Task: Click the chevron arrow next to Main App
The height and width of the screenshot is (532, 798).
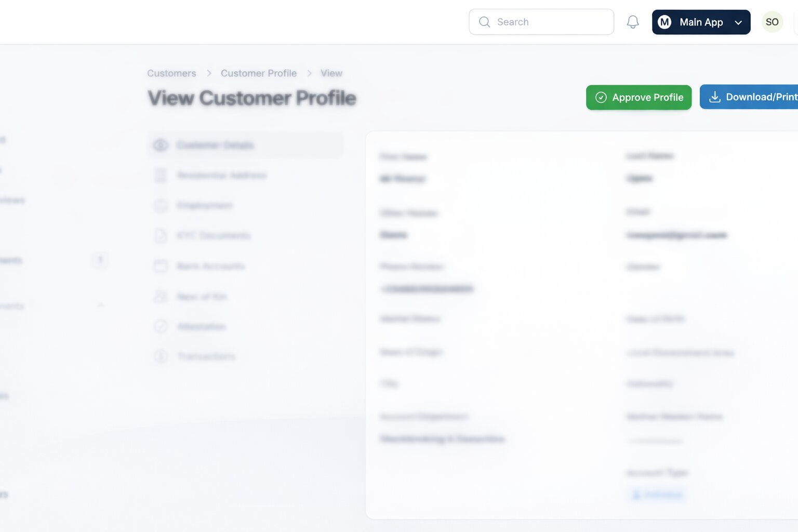Action: pos(738,22)
